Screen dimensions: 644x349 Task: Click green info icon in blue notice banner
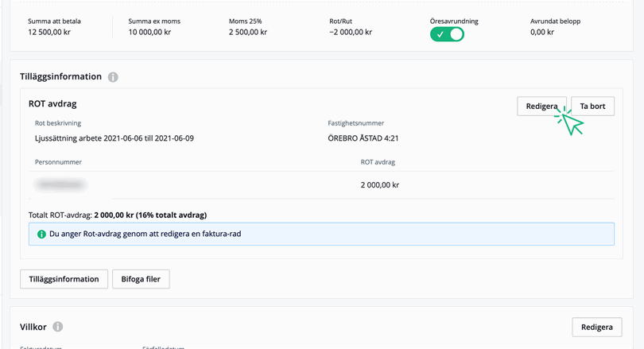tap(41, 235)
